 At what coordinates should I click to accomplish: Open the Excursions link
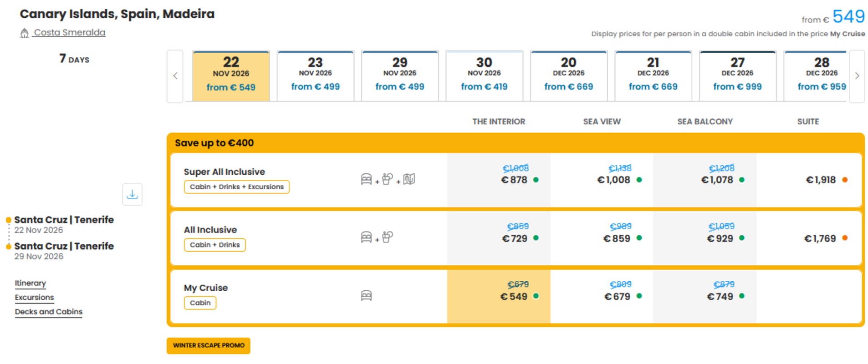pyautogui.click(x=34, y=297)
